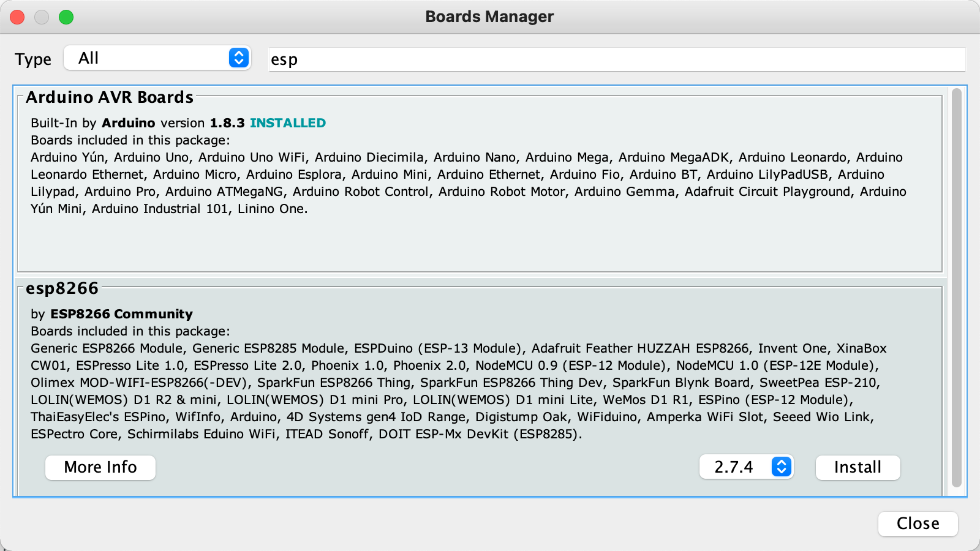Click the Type label beside the filter
Image resolution: width=980 pixels, height=551 pixels.
[33, 59]
